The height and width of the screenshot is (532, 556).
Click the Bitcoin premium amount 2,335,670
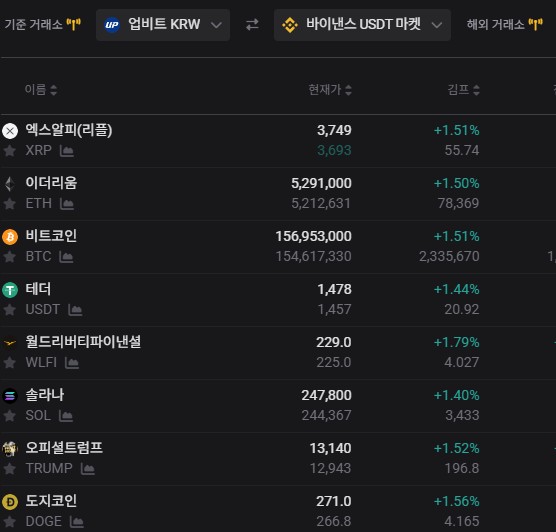click(x=449, y=256)
